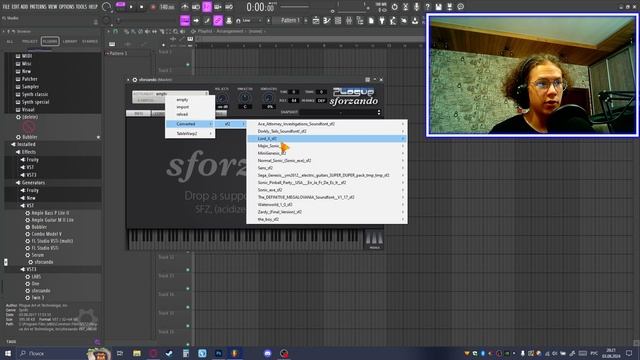Select Ace_Attorney_Investigations_Soundfont_sf2 entry

(x=327, y=124)
